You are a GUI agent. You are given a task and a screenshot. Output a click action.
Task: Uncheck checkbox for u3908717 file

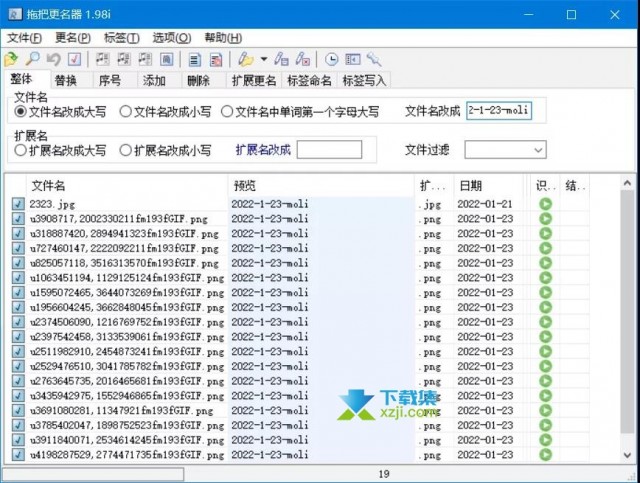click(x=18, y=218)
